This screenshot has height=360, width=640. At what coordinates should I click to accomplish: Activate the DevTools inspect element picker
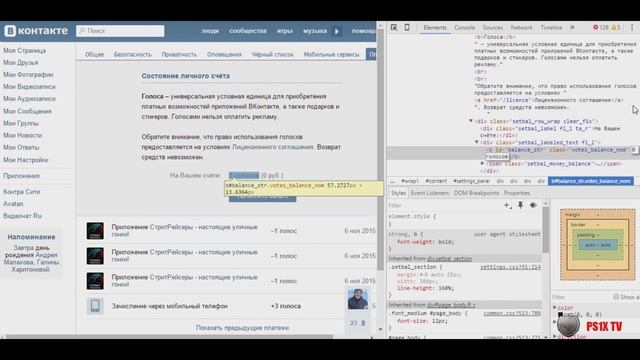point(394,27)
